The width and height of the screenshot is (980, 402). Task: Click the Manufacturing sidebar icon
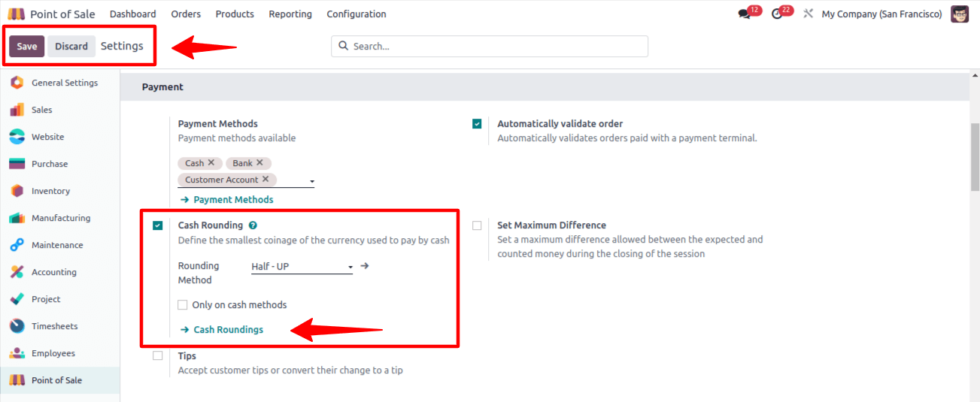click(x=17, y=218)
